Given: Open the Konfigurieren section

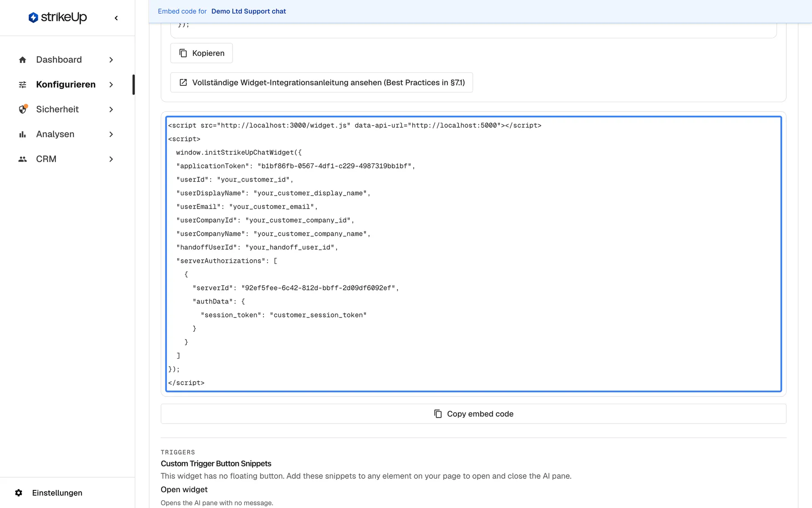Looking at the screenshot, I should tap(66, 84).
